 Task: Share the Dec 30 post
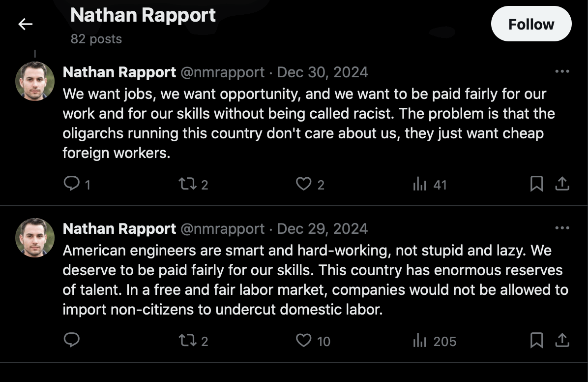pos(562,184)
